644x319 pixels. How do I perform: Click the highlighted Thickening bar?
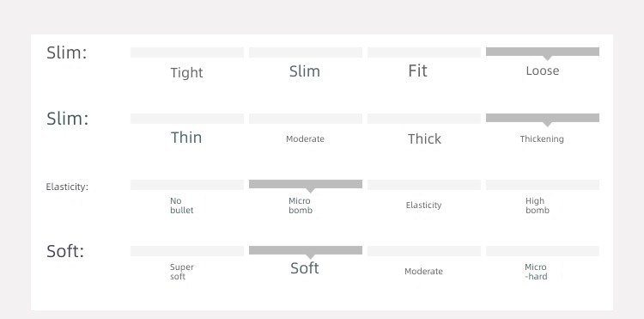(x=543, y=118)
